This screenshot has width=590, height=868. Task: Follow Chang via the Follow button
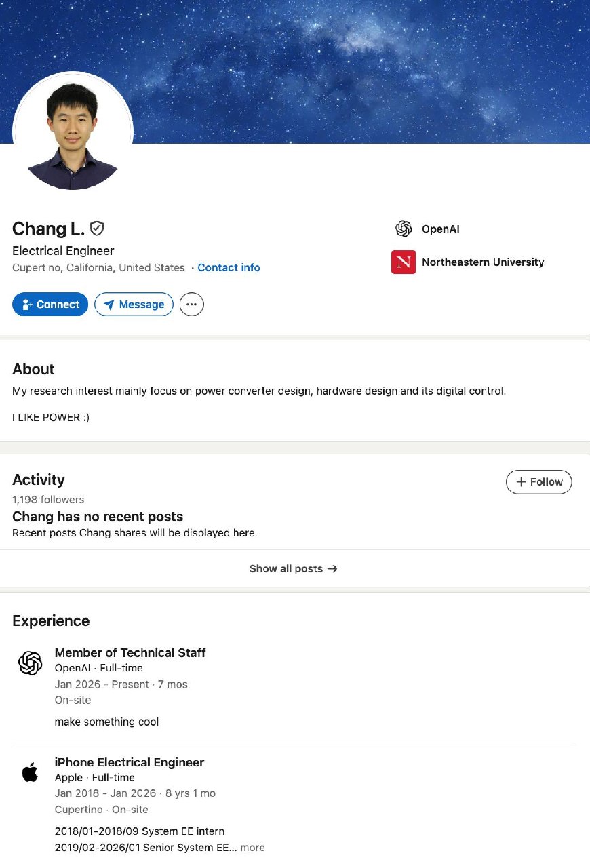[539, 481]
